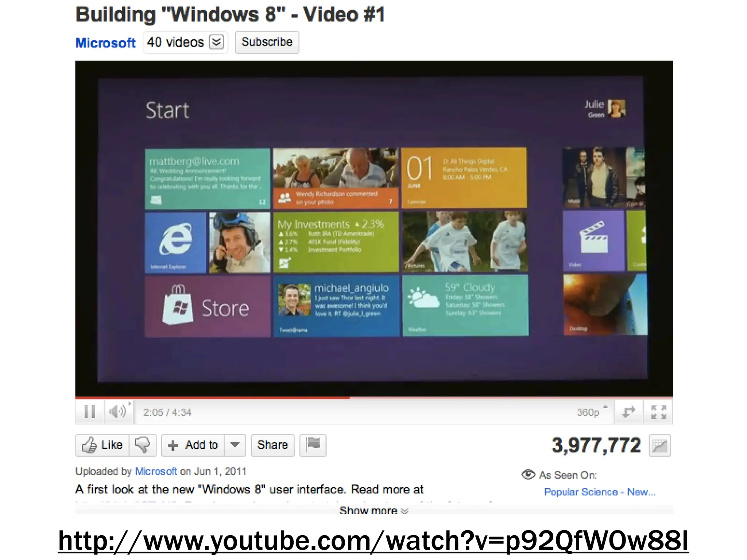Image resolution: width=747 pixels, height=560 pixels.
Task: Open the Microsoft channel link in title area
Action: coord(106,43)
